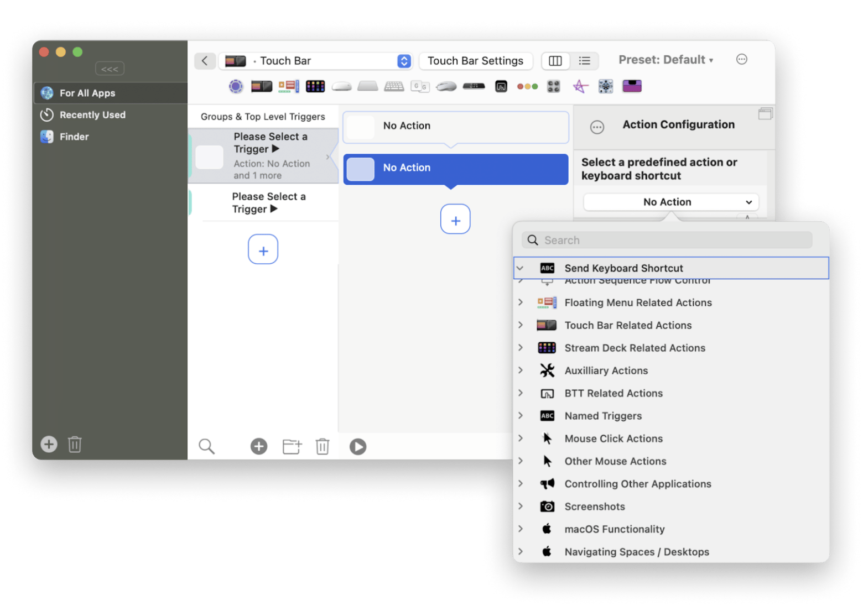Click the back arrow button
863x616 pixels.
205,61
